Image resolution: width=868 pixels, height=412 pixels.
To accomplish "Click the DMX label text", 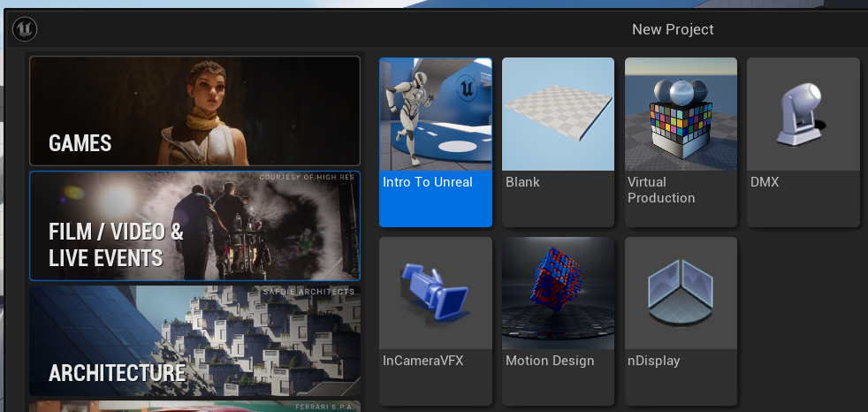I will (765, 182).
